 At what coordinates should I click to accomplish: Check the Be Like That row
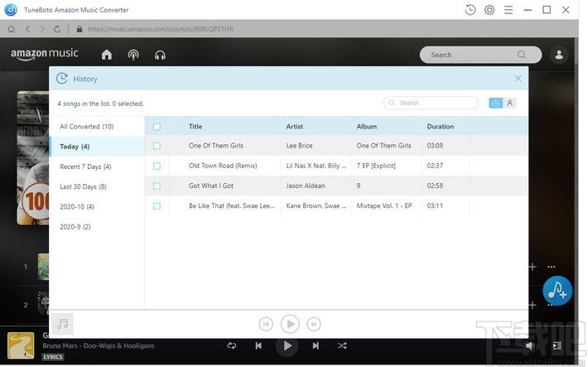157,206
